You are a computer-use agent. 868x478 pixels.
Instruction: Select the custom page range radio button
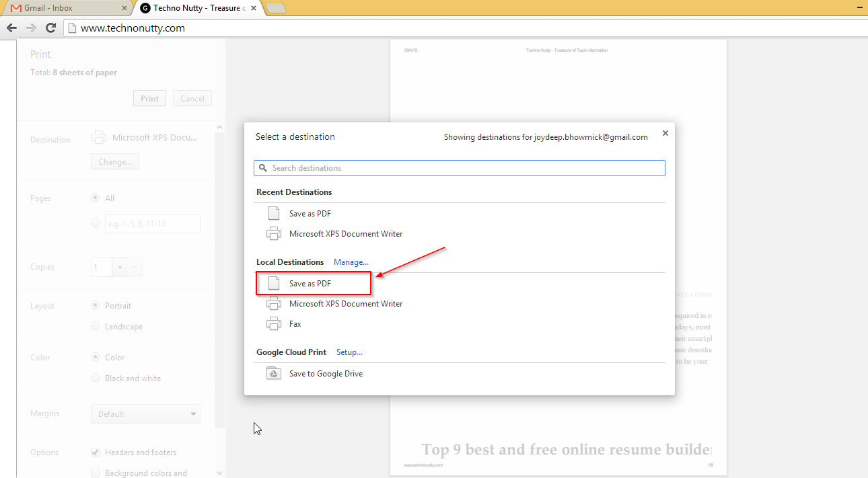(96, 223)
